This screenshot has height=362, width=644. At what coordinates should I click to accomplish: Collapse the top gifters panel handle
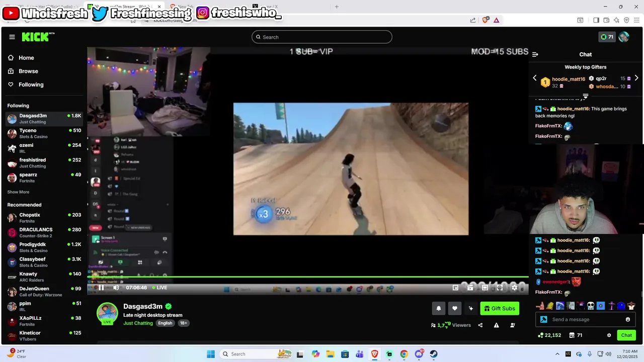click(x=586, y=96)
